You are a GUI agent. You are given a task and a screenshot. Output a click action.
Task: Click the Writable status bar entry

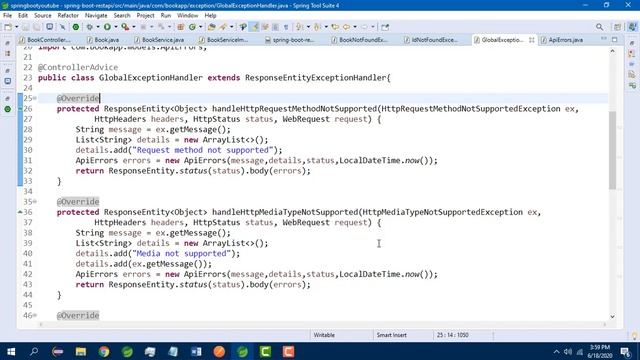pyautogui.click(x=324, y=335)
